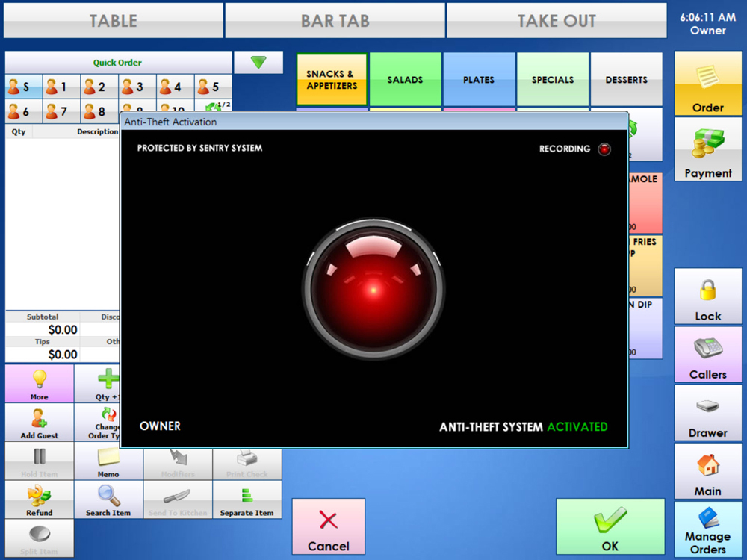Confirm with the green OK button
Viewport: 747px width, 560px height.
(610, 526)
